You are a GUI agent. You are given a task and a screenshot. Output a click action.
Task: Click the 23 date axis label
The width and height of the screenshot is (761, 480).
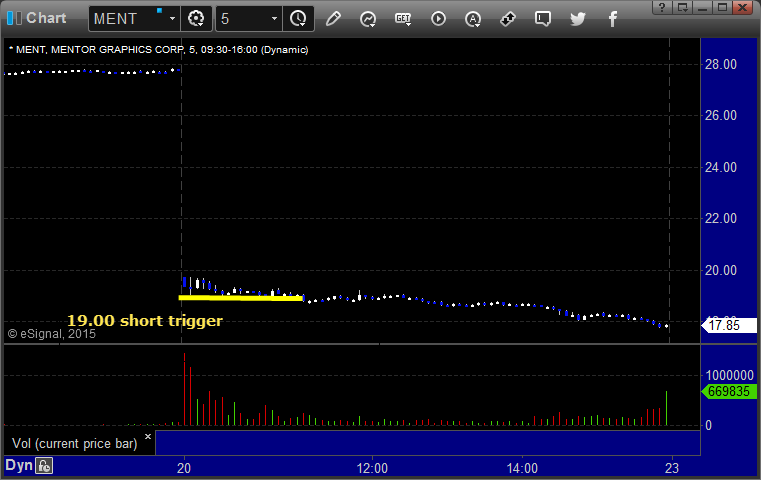(x=672, y=468)
